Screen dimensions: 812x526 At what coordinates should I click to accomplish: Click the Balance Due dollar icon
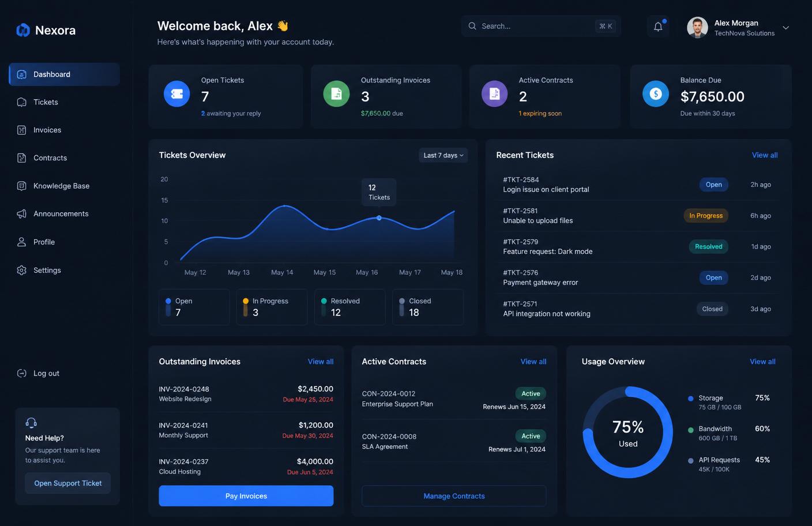(x=656, y=93)
